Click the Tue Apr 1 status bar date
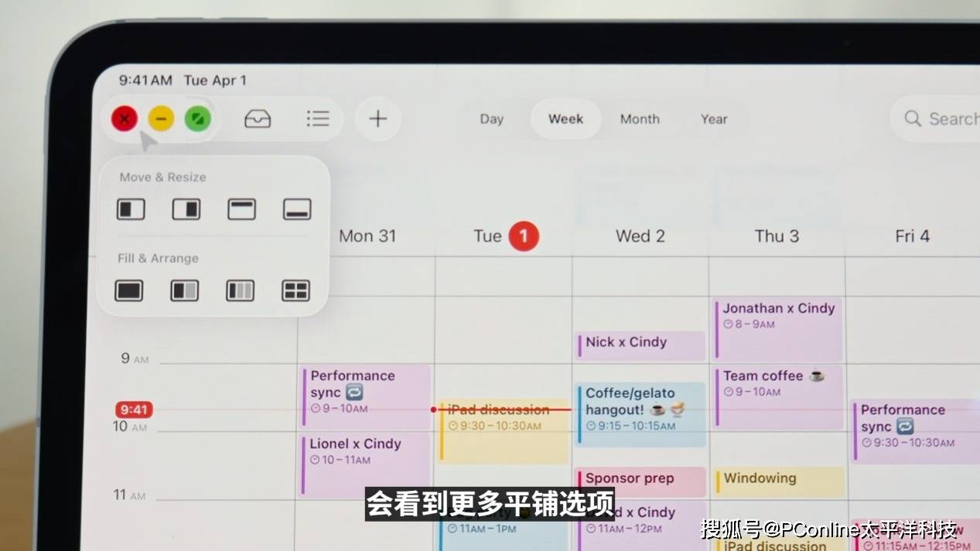Image resolution: width=980 pixels, height=551 pixels. pyautogui.click(x=215, y=80)
